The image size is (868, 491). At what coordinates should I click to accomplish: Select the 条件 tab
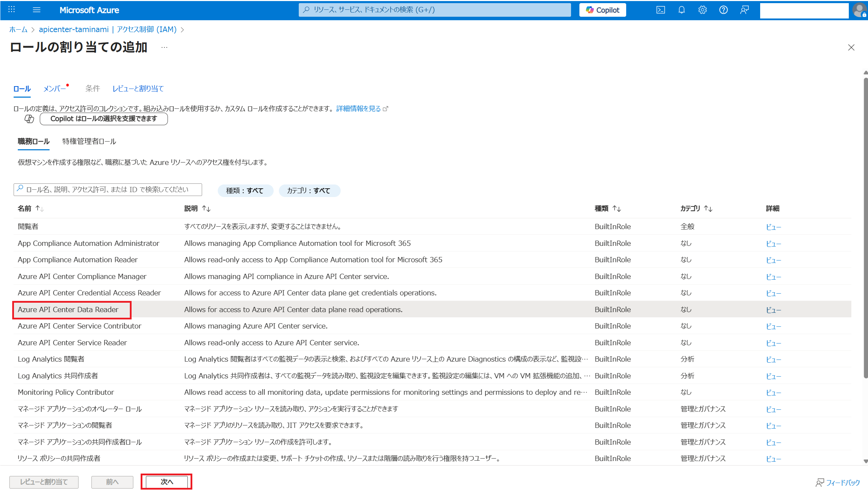click(92, 89)
